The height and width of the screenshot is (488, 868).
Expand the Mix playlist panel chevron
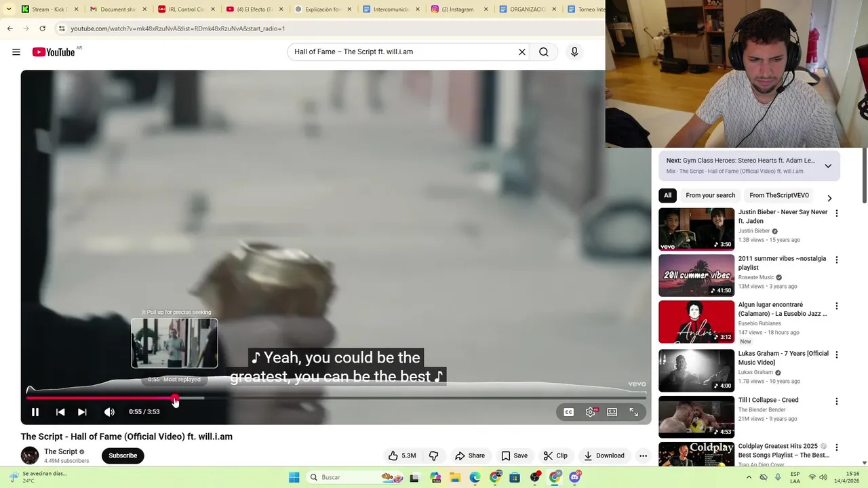tap(828, 166)
